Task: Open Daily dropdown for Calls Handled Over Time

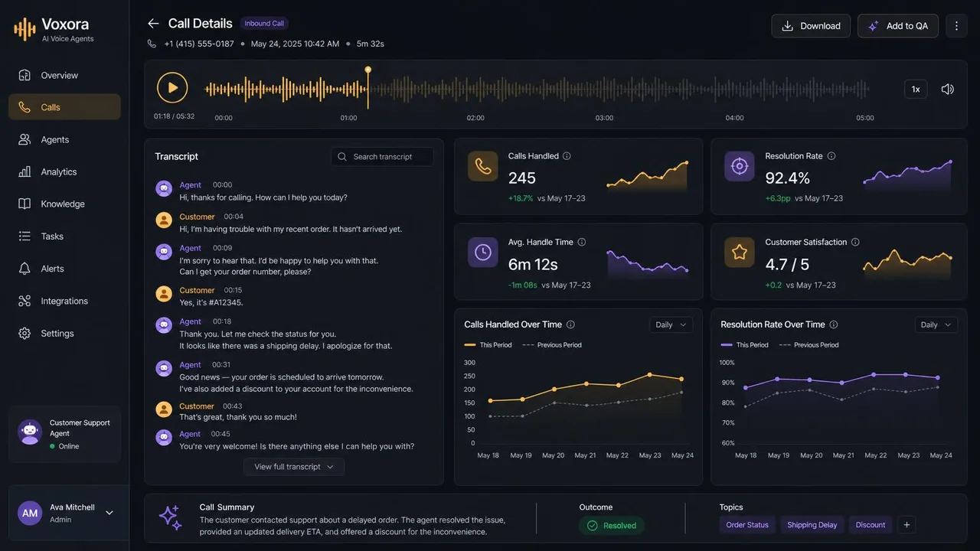Action: tap(671, 324)
